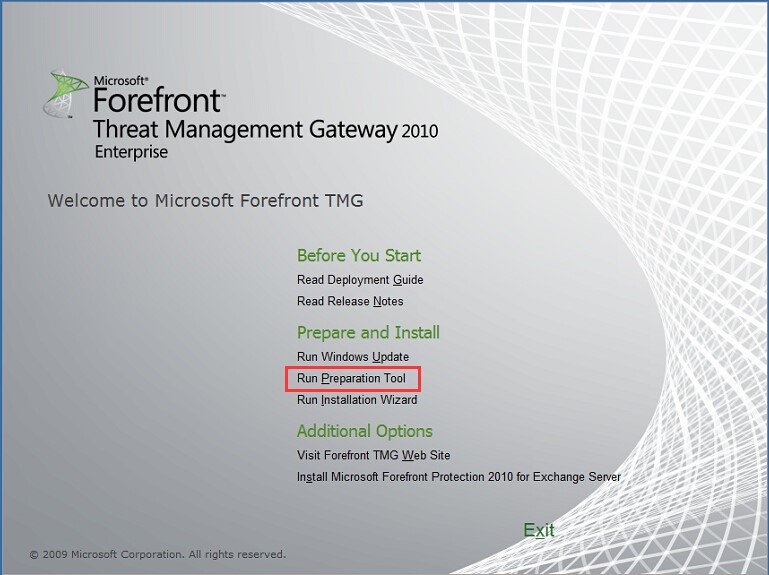
Task: Launch Run Preparation Tool
Action: point(351,379)
